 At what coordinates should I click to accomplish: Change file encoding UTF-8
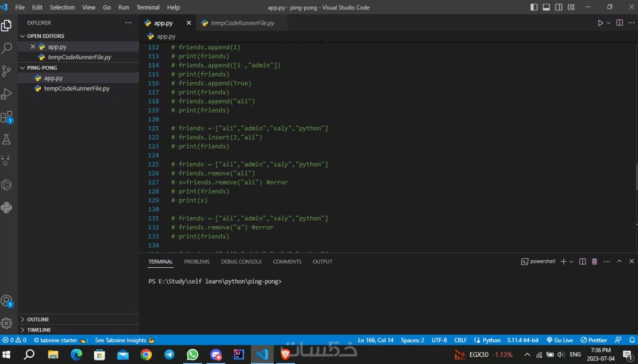coord(439,340)
